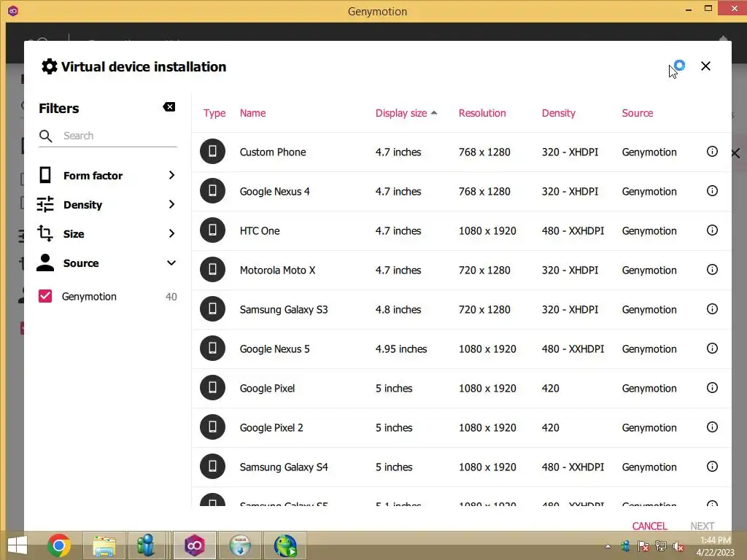
Task: Clear all filters with backspace icon
Action: 169,107
